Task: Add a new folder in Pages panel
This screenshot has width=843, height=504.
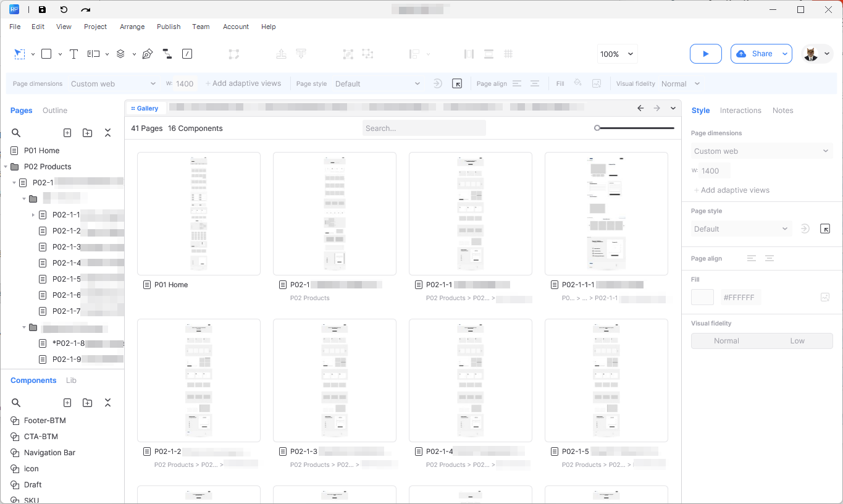Action: point(87,133)
